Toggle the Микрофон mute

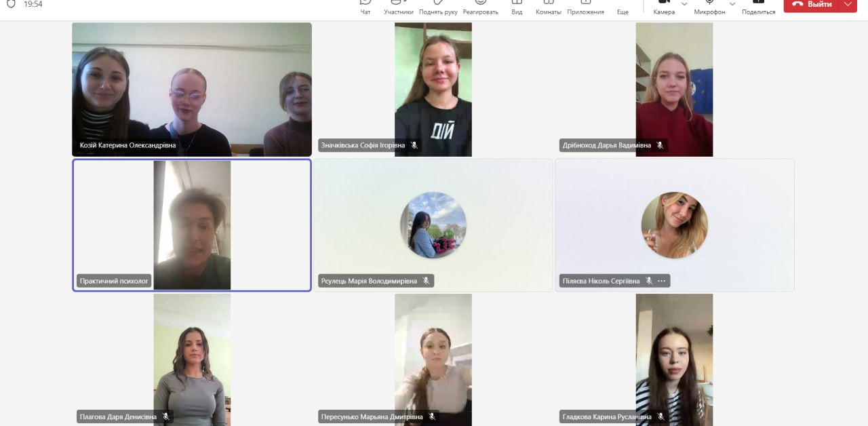pyautogui.click(x=709, y=7)
